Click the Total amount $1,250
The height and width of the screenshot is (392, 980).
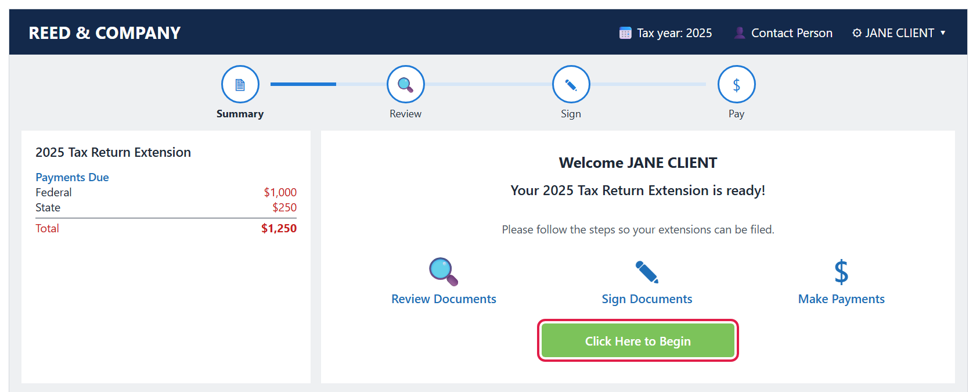point(279,228)
